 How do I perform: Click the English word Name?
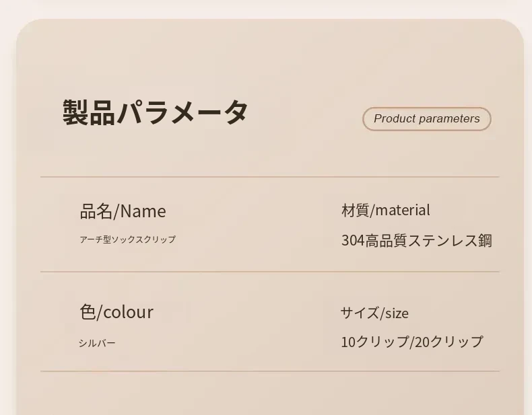(x=143, y=211)
